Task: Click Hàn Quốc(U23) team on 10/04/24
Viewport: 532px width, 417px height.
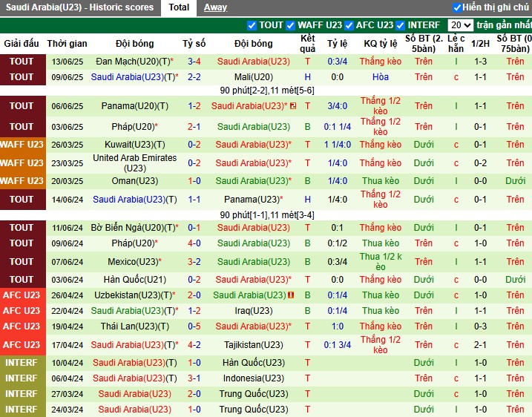Action: point(254,363)
